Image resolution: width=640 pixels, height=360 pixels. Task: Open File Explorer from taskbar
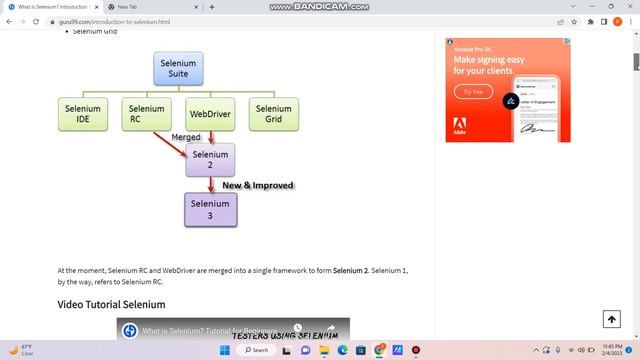pyautogui.click(x=324, y=350)
